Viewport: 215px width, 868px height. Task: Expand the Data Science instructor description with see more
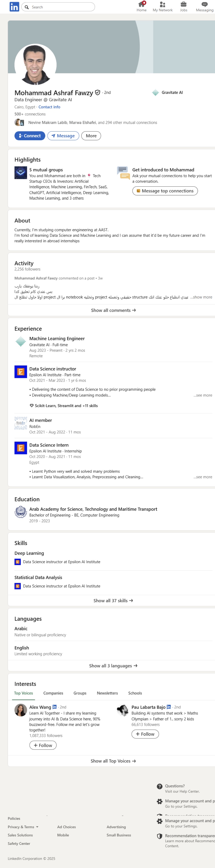click(x=202, y=395)
